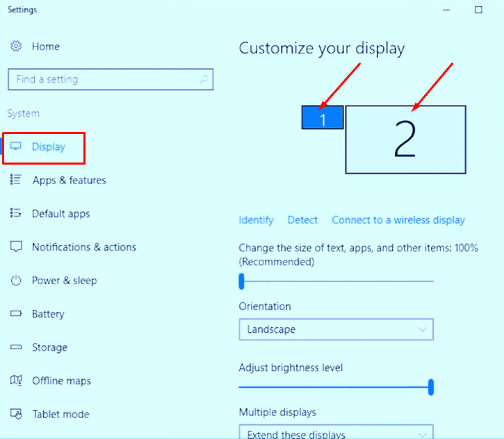Image resolution: width=504 pixels, height=439 pixels.
Task: Click the Tablet mode icon
Action: [16, 414]
